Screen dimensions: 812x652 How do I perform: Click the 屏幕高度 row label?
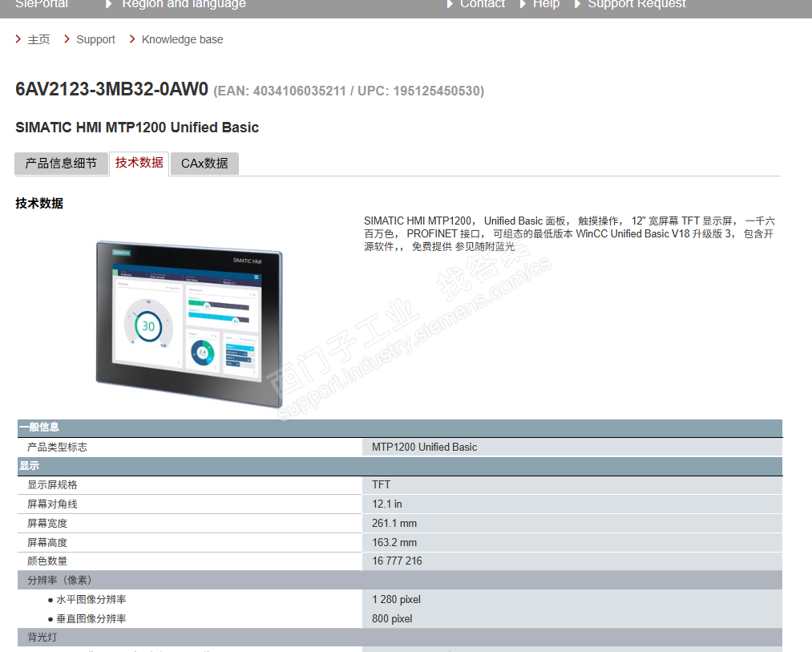coord(47,543)
